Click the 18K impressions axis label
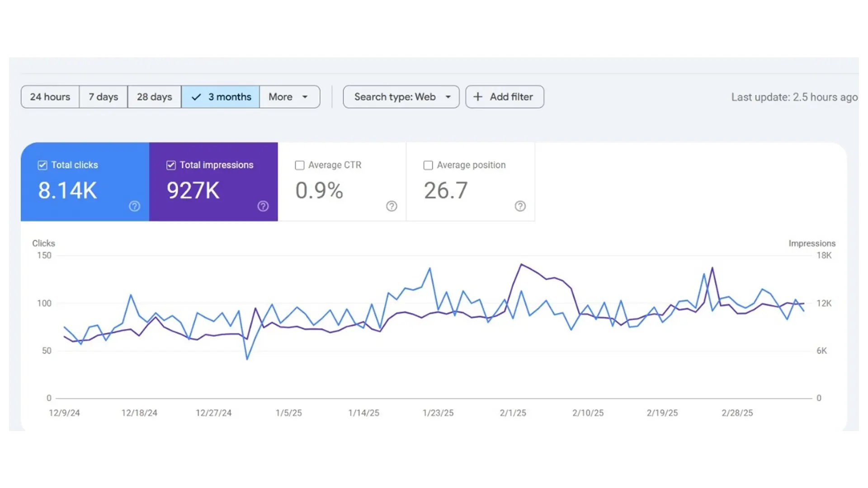Screen dimensions: 868x488 point(824,255)
